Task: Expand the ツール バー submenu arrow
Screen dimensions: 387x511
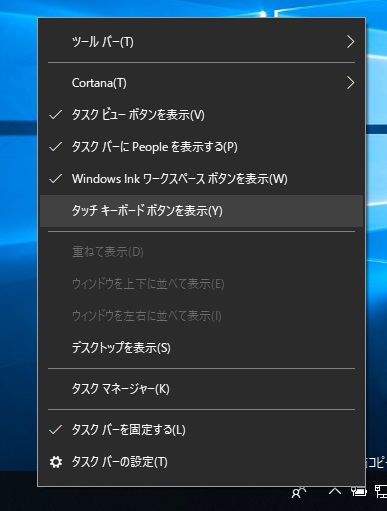Action: tap(350, 42)
